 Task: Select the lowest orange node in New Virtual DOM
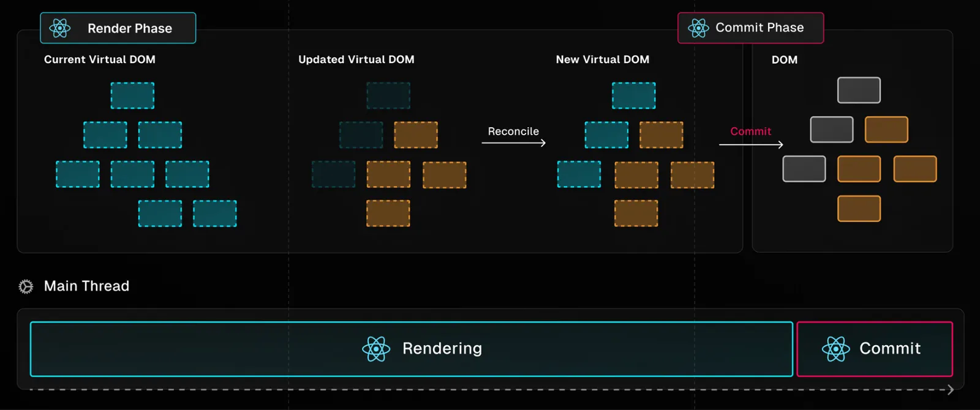pyautogui.click(x=636, y=214)
